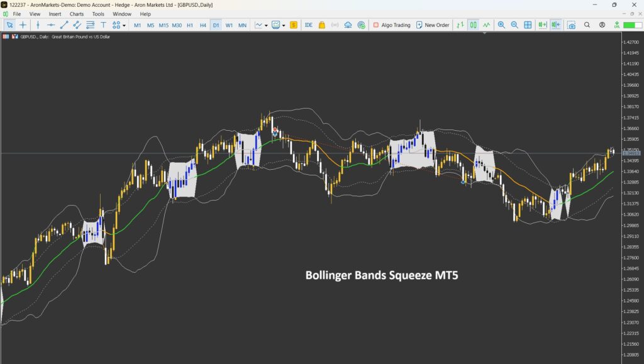Open the MetaEditor IDE
The width and height of the screenshot is (644, 364).
308,25
